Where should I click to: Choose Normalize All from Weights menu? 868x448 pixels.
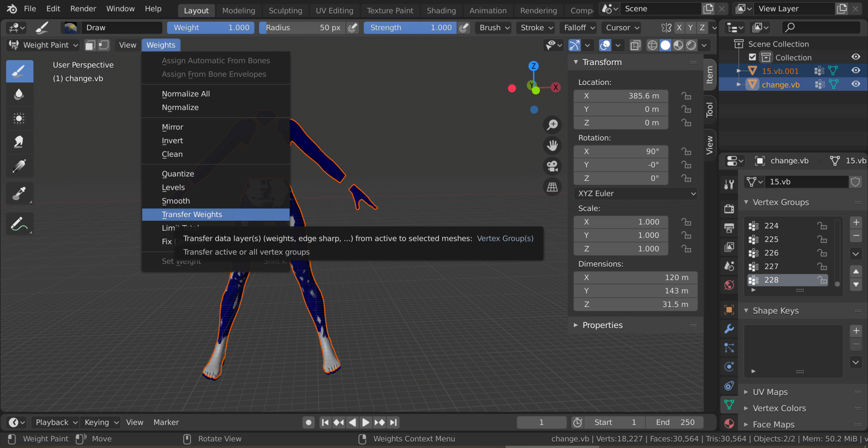(x=216, y=94)
